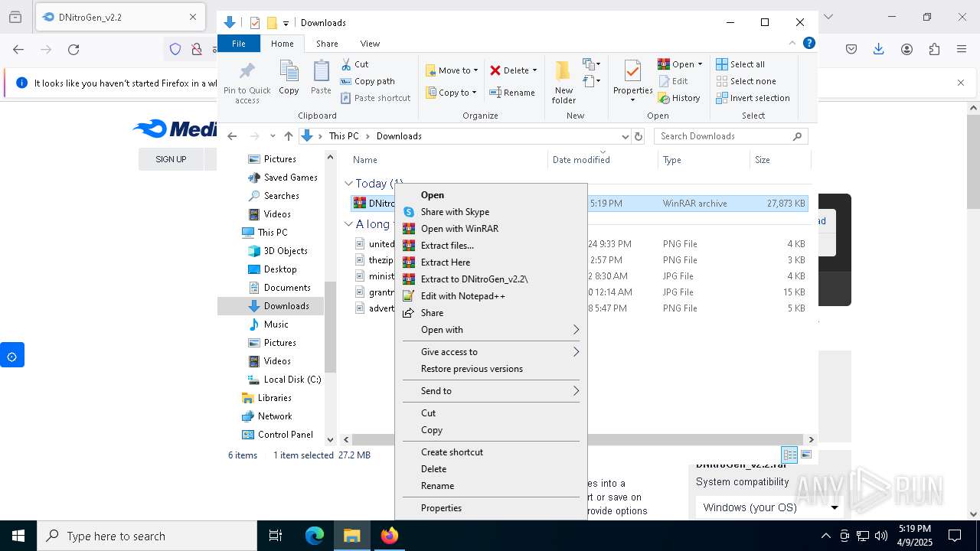Open Firefox application menu hamburger
This screenshot has width=980, height=551.
[962, 49]
